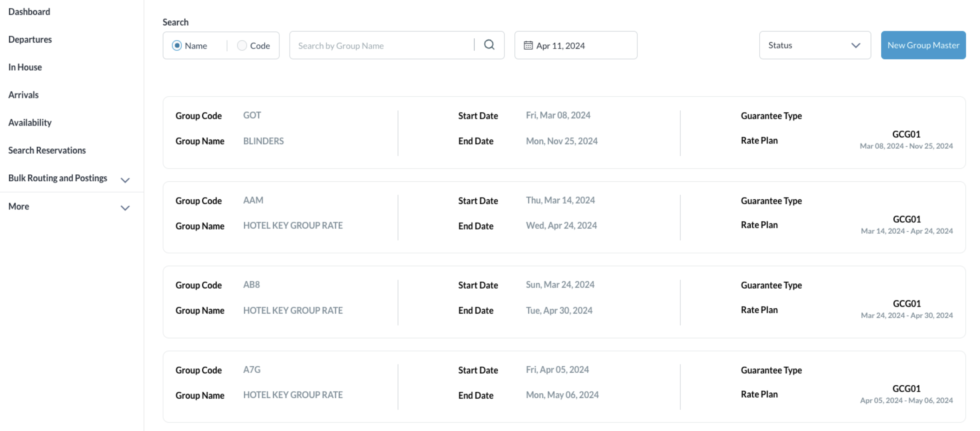Open rate plan GCG01 on the A7G group
This screenshot has width=980, height=431.
tap(907, 388)
